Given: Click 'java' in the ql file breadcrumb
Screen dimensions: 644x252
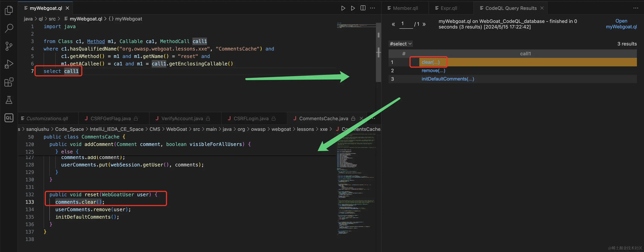Looking at the screenshot, I should coord(28,19).
